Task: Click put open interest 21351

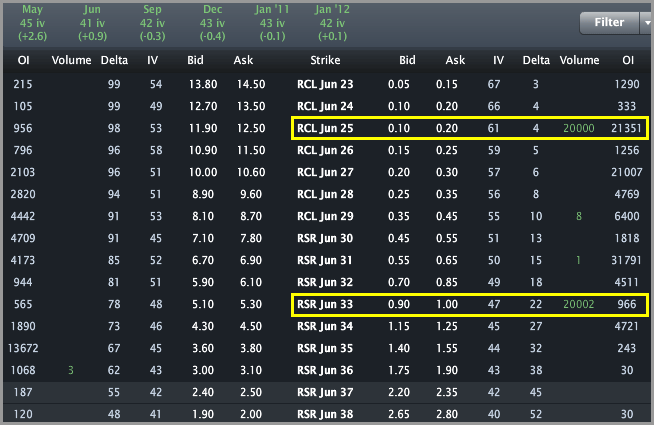Action: tap(626, 128)
